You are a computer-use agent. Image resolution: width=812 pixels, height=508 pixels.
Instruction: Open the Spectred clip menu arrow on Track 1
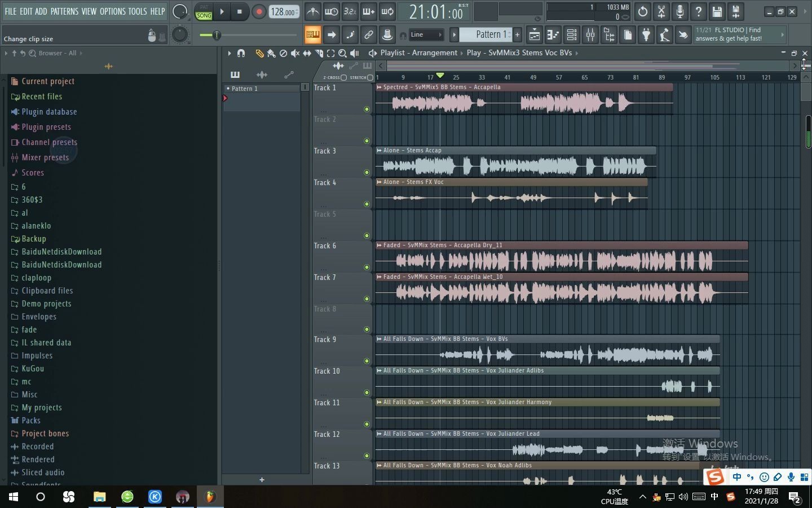[379, 87]
